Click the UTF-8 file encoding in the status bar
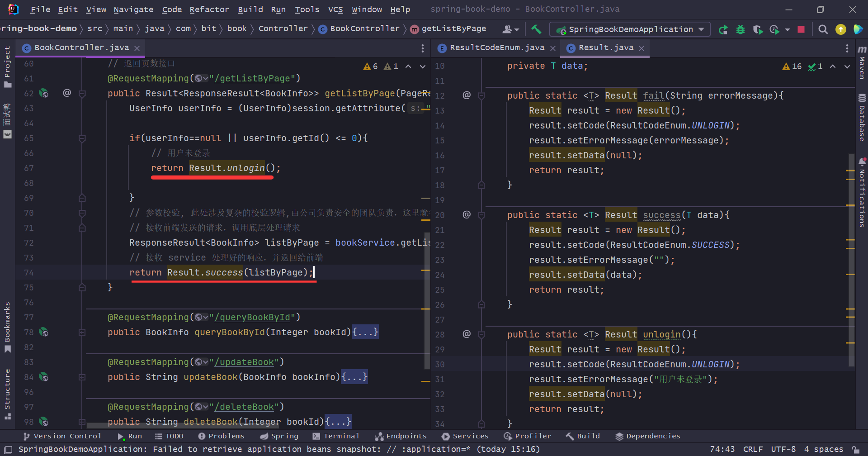This screenshot has height=456, width=868. click(783, 449)
